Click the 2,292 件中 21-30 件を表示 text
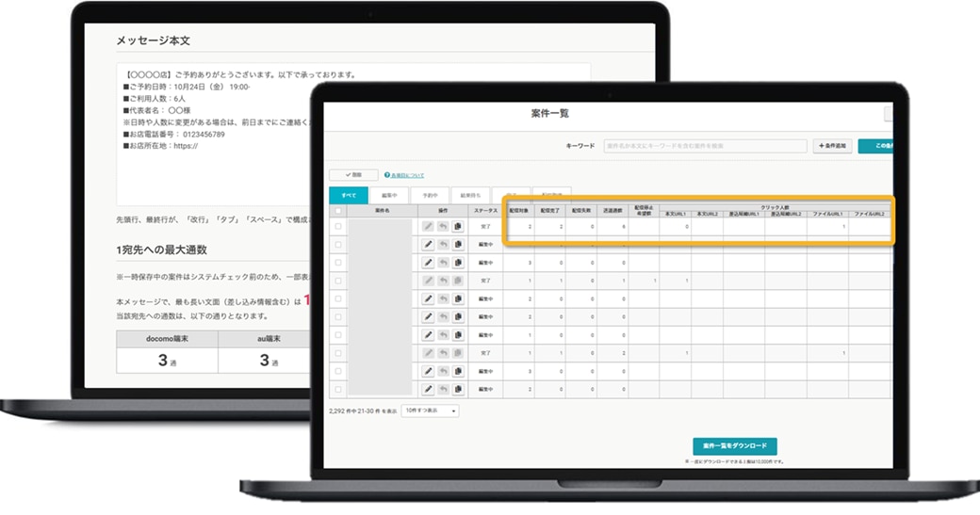Image resolution: width=980 pixels, height=515 pixels. (363, 411)
